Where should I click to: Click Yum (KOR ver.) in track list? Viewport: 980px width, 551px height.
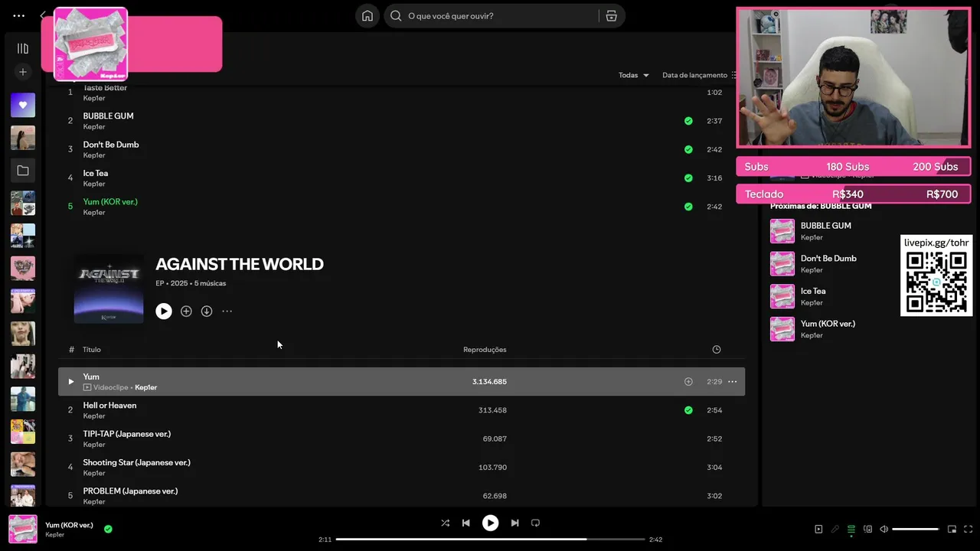pos(110,202)
